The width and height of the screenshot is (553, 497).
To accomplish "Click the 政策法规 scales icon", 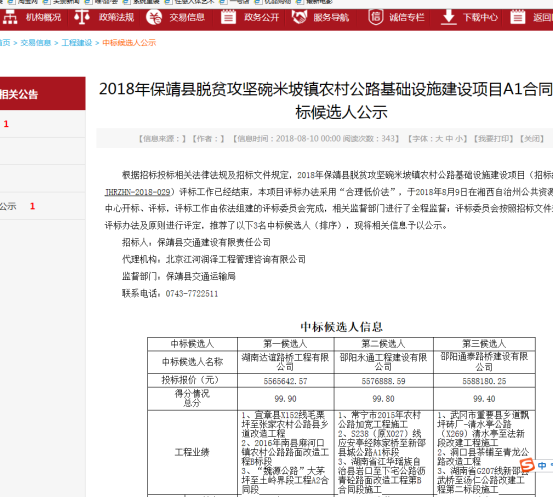I will [x=82, y=17].
